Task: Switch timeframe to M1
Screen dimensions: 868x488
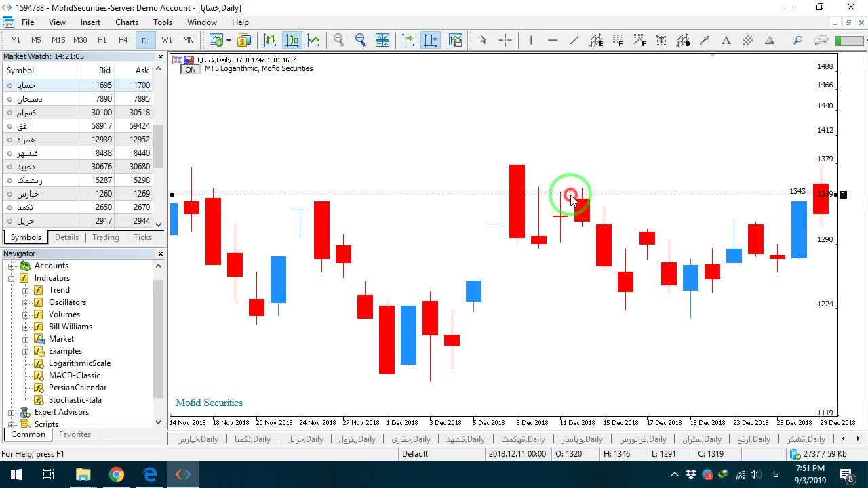Action: (x=16, y=40)
